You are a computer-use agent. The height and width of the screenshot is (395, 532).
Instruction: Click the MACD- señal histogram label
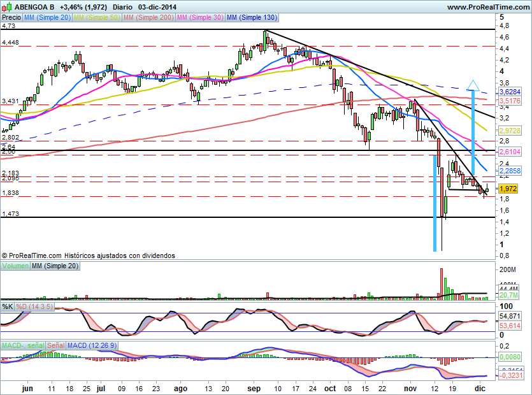[22, 345]
